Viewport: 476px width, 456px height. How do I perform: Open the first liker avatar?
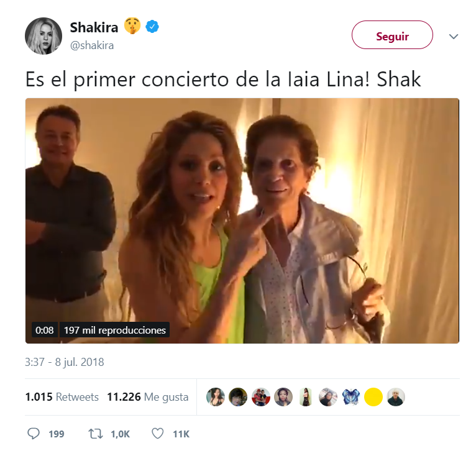pyautogui.click(x=216, y=397)
